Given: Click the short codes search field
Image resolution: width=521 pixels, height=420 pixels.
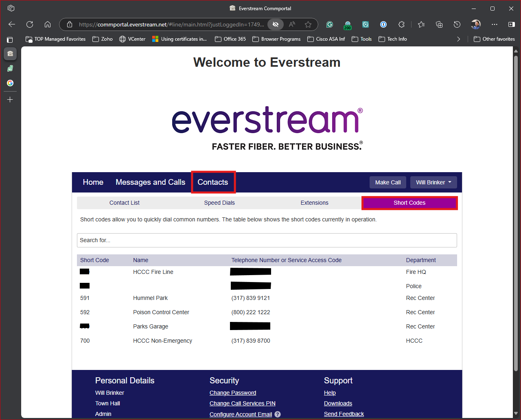Looking at the screenshot, I should pyautogui.click(x=267, y=240).
